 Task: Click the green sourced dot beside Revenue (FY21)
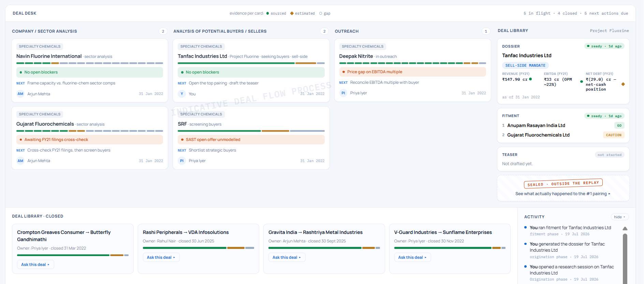click(530, 79)
